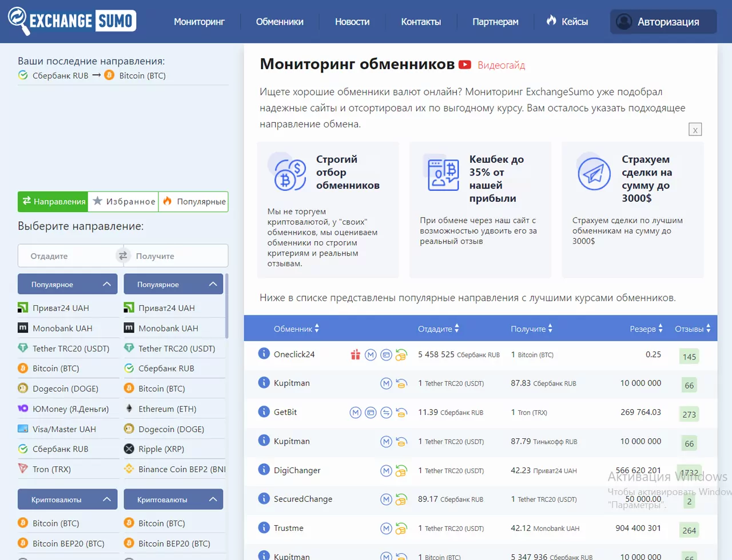Screen dimensions: 732x560
Task: Click the Авторизация button
Action: pos(663,22)
